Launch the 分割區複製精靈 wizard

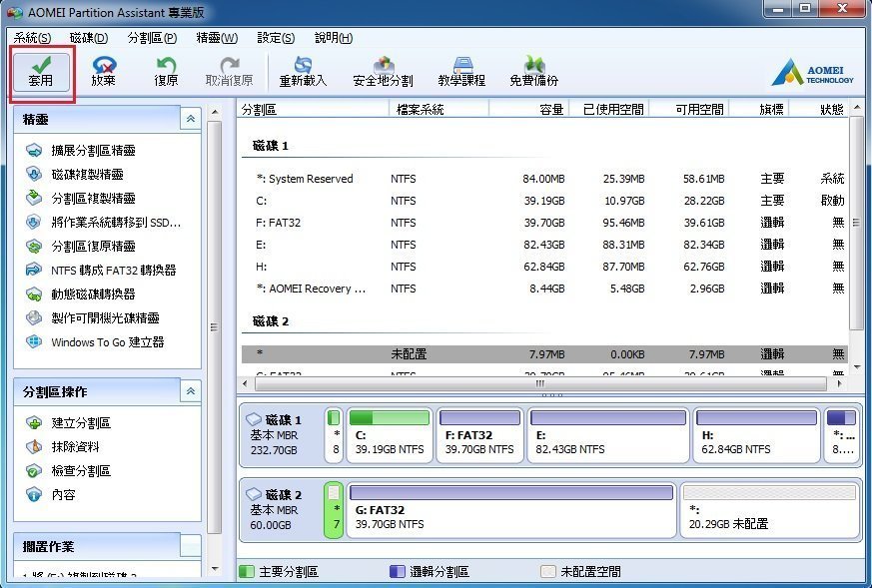[81, 198]
